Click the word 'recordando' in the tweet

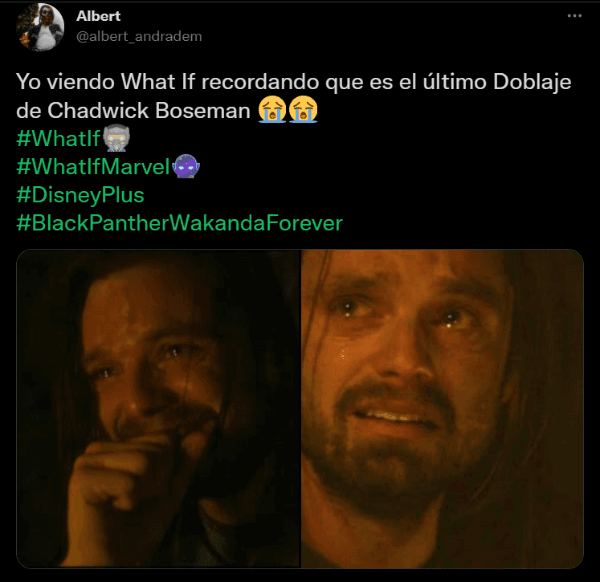tap(260, 82)
